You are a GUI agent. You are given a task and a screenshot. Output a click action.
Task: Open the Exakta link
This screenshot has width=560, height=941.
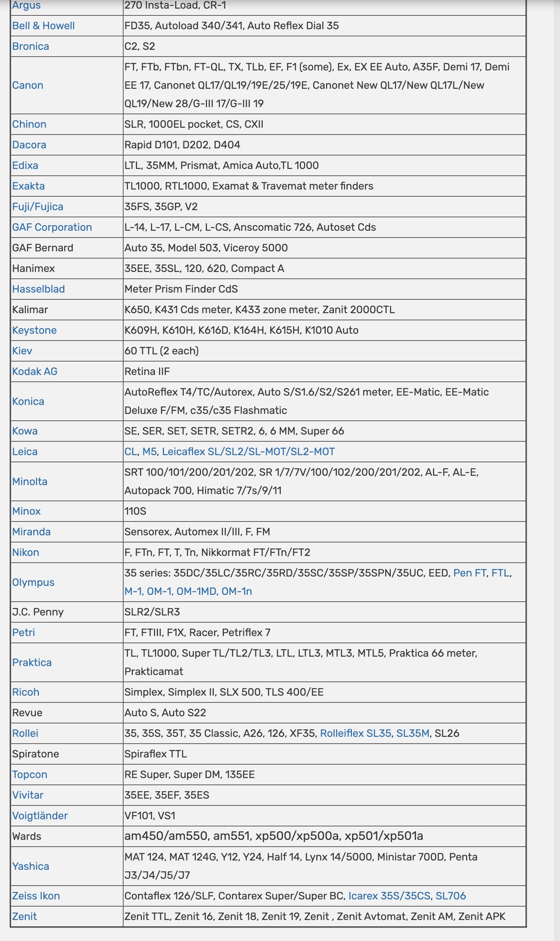[28, 186]
